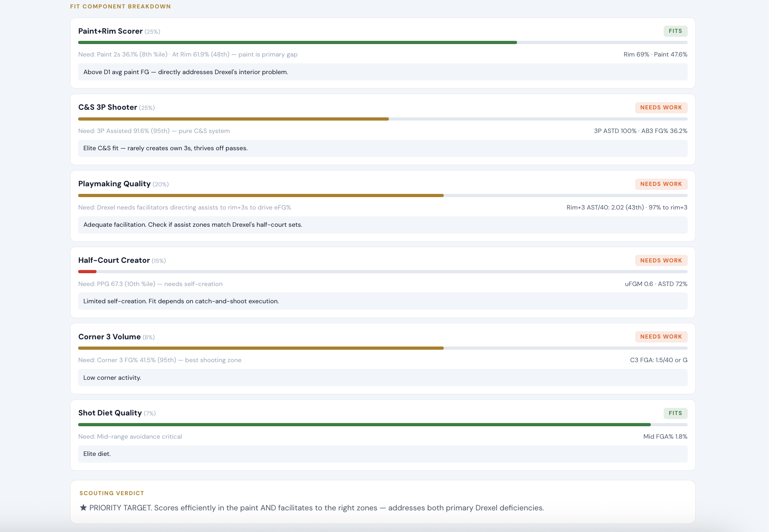769x532 pixels.
Task: Click the (25%) weight beside C&S 3P Shooter
Action: tap(147, 108)
